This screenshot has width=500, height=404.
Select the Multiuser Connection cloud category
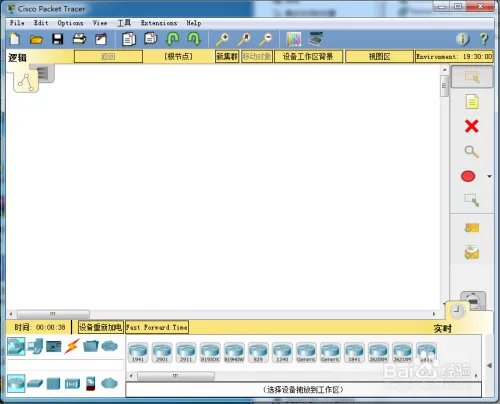(x=110, y=346)
